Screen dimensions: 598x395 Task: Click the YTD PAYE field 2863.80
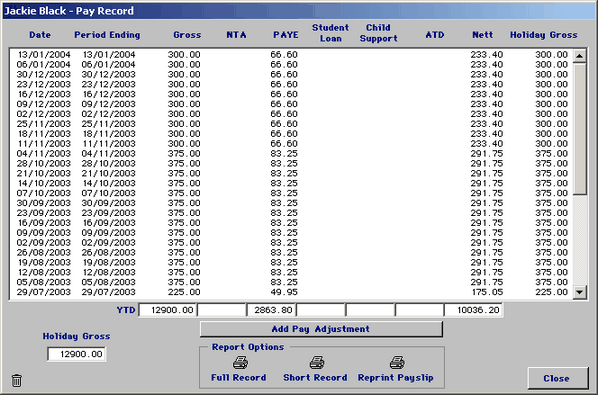(x=272, y=310)
